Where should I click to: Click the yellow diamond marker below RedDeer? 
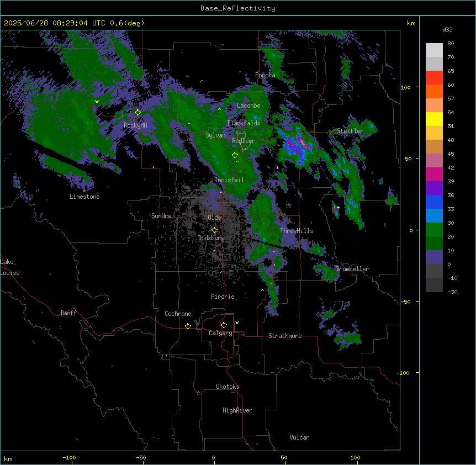(x=235, y=155)
